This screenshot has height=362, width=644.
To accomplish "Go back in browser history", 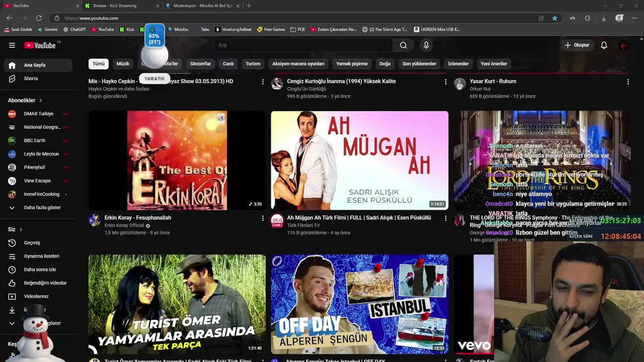I will point(9,18).
